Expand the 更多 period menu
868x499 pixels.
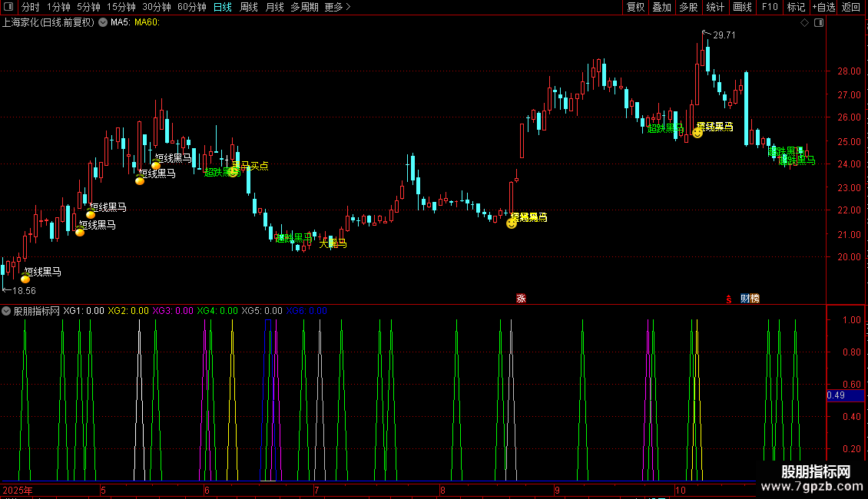point(337,7)
